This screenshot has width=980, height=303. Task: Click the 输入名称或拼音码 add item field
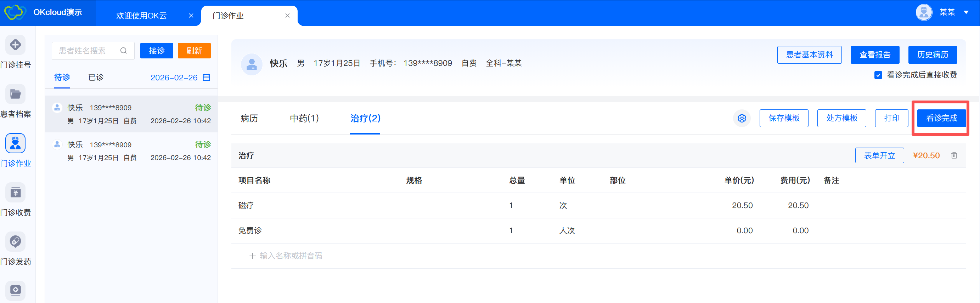click(x=291, y=256)
